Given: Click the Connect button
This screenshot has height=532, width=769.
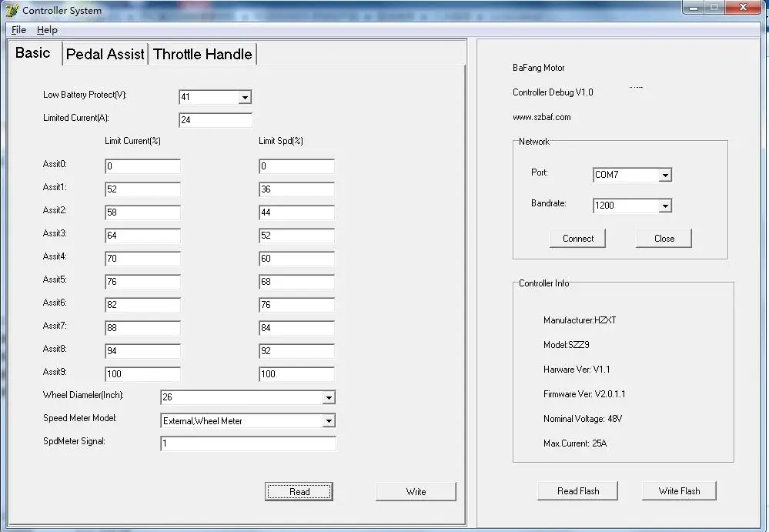Looking at the screenshot, I should pos(578,239).
